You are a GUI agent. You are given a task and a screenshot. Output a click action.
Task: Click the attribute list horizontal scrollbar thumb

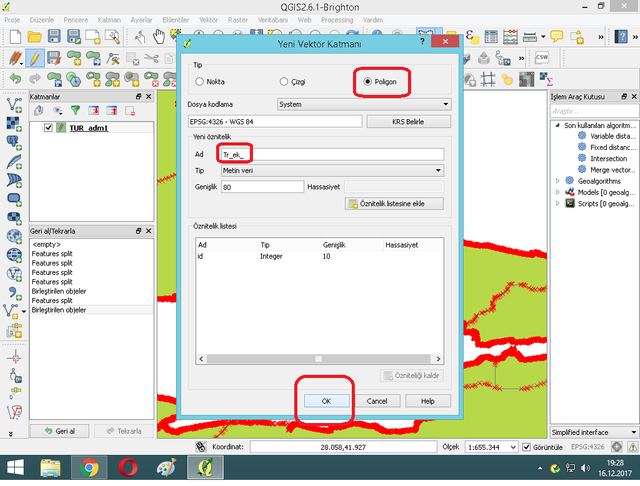tap(318, 359)
